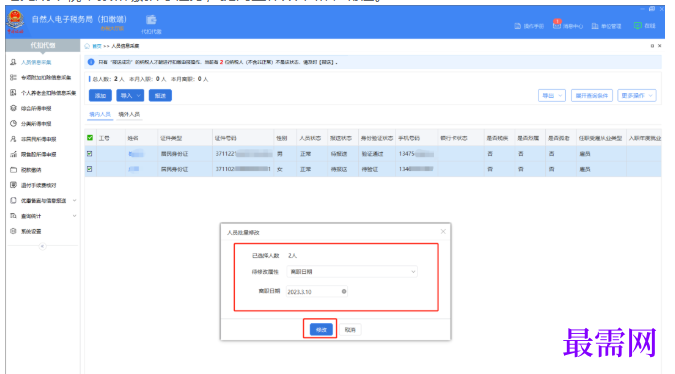Click the 人员状态 column header
675x374 pixels.
coord(310,138)
